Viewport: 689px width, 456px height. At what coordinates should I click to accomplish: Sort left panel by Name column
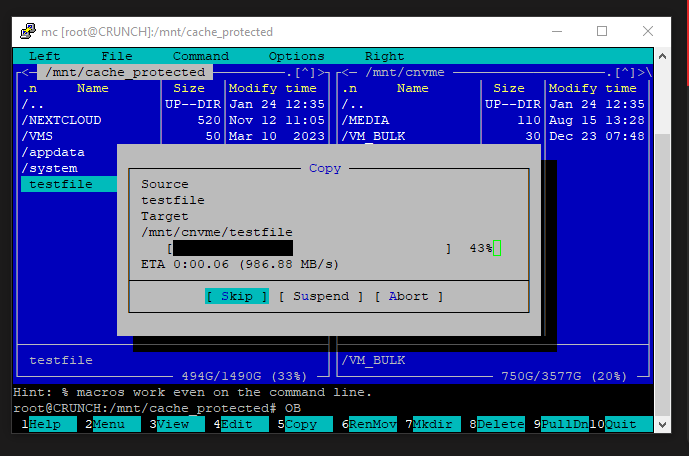93,88
